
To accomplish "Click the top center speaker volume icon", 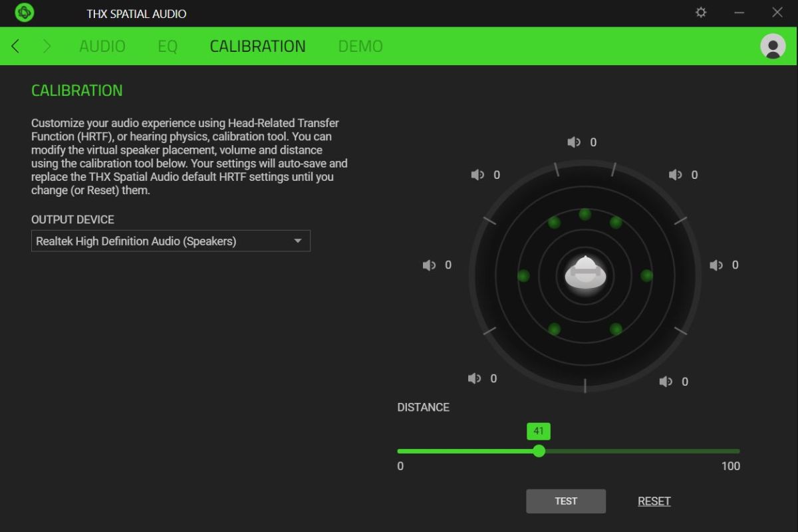I will tap(573, 142).
